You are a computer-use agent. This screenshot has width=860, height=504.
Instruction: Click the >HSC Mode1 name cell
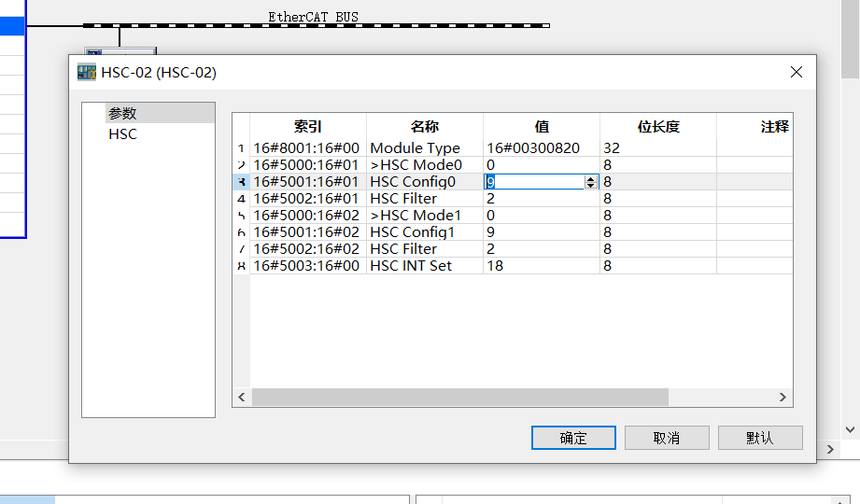[x=425, y=216]
